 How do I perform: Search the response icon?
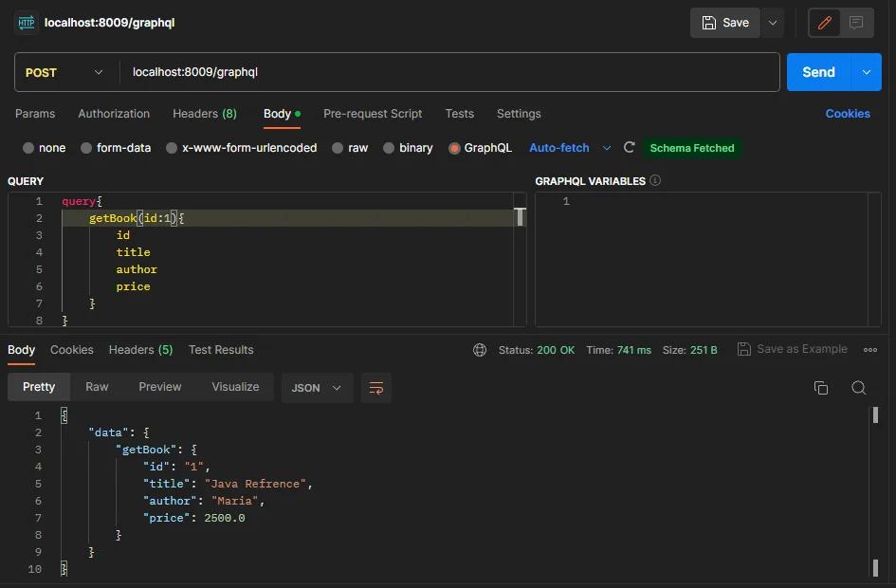[x=858, y=388]
